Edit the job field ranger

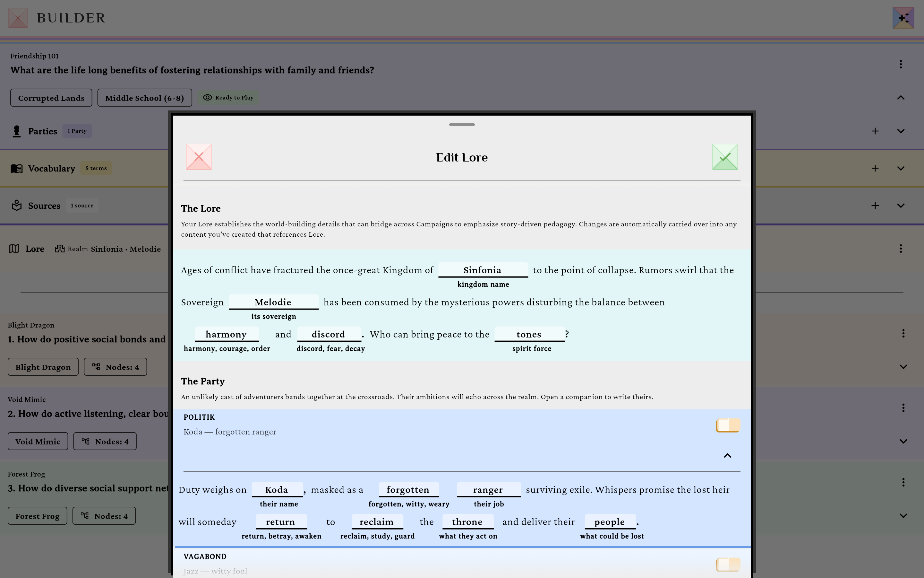coord(489,490)
